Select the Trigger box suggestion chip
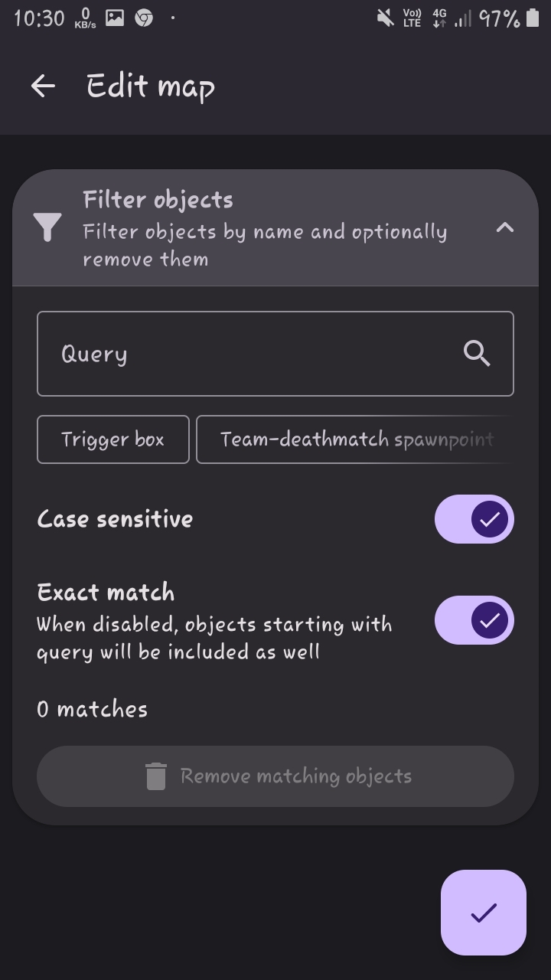The height and width of the screenshot is (980, 551). point(113,439)
